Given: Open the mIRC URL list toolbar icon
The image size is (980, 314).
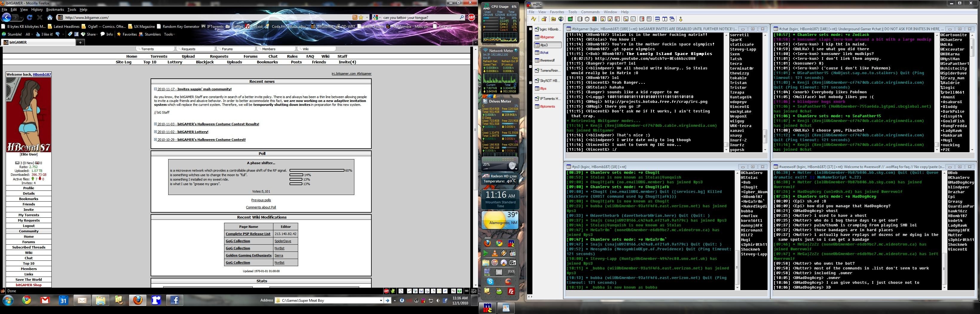Looking at the screenshot, I should pyautogui.click(x=649, y=19).
